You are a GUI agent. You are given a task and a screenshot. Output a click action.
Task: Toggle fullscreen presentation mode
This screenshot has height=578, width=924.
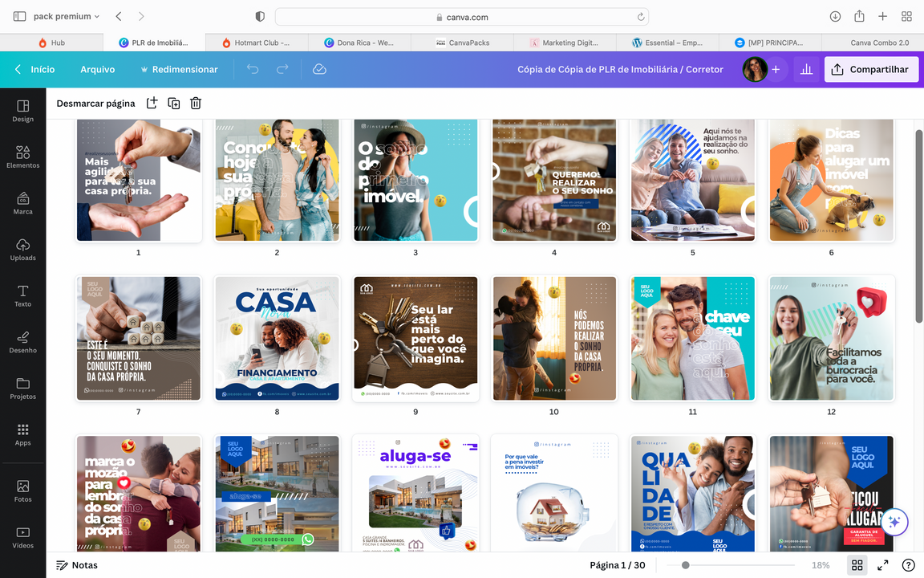[882, 565]
